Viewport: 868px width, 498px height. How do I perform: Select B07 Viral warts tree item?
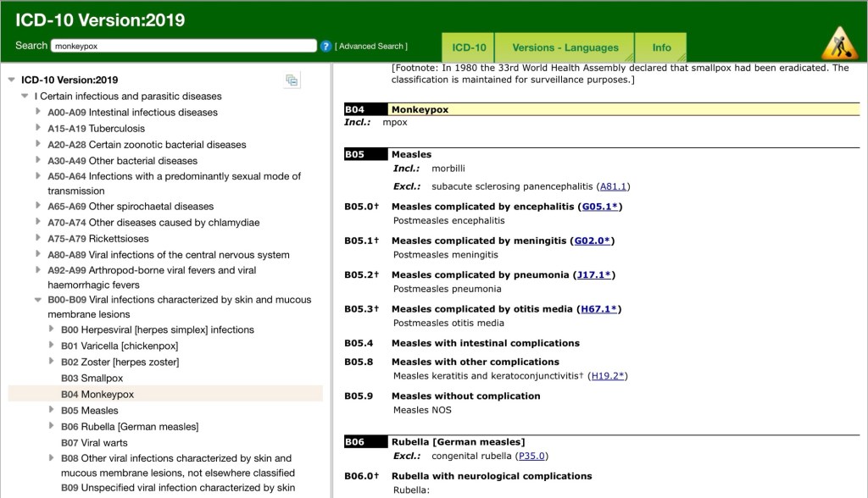pyautogui.click(x=93, y=442)
